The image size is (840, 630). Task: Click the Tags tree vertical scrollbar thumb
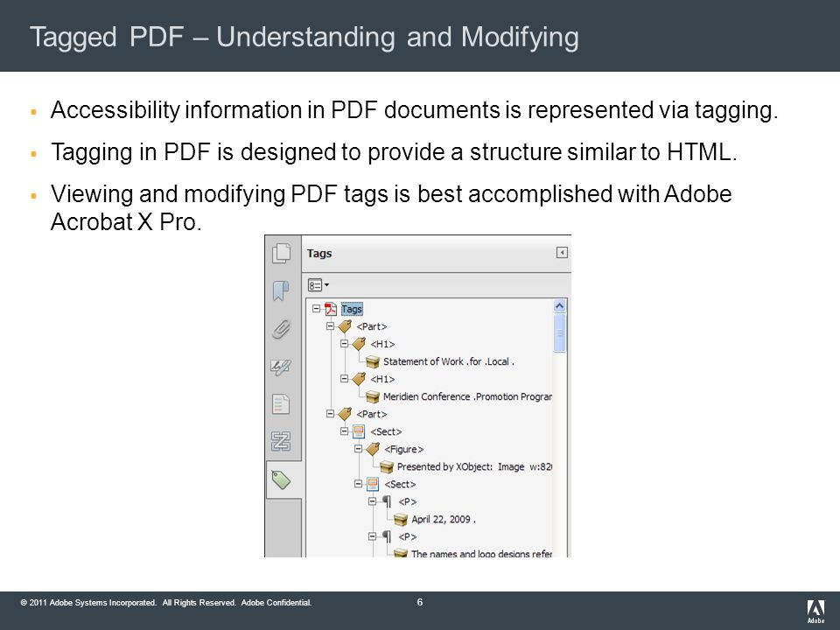click(x=559, y=332)
